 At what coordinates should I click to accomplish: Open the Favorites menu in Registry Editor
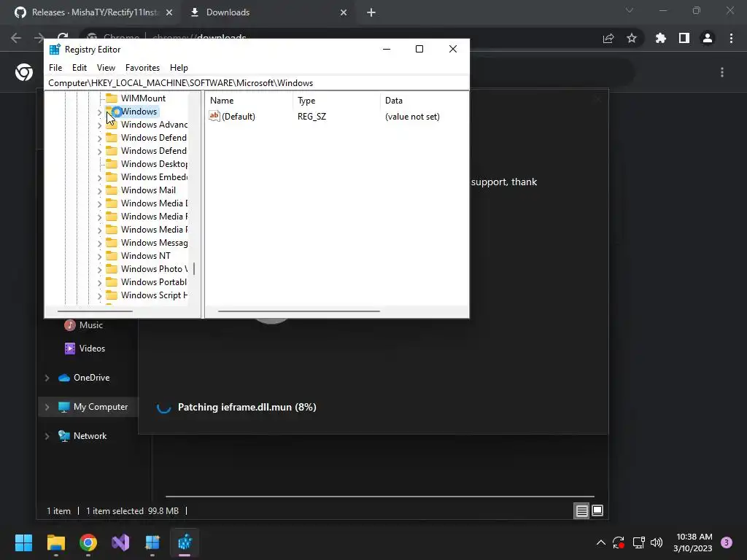click(x=142, y=68)
